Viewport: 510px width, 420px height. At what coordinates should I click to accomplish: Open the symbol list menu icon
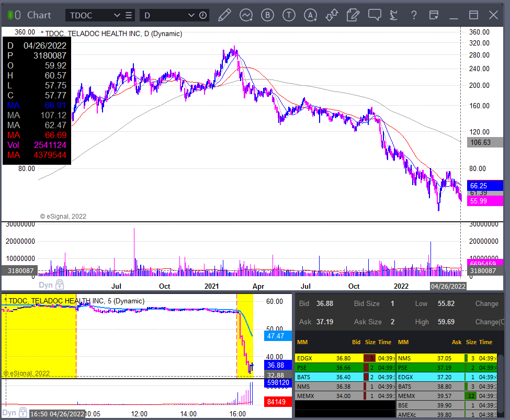click(129, 15)
